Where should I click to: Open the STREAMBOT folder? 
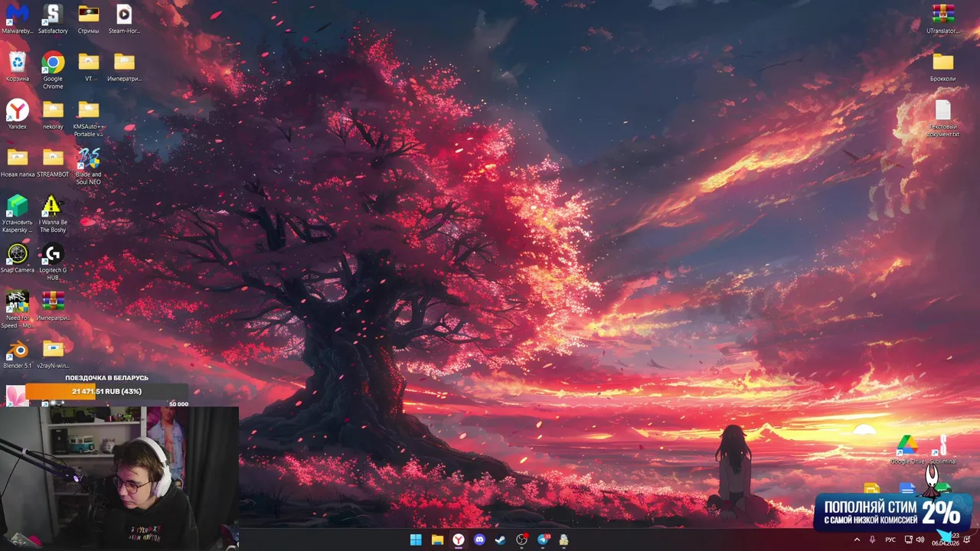53,162
